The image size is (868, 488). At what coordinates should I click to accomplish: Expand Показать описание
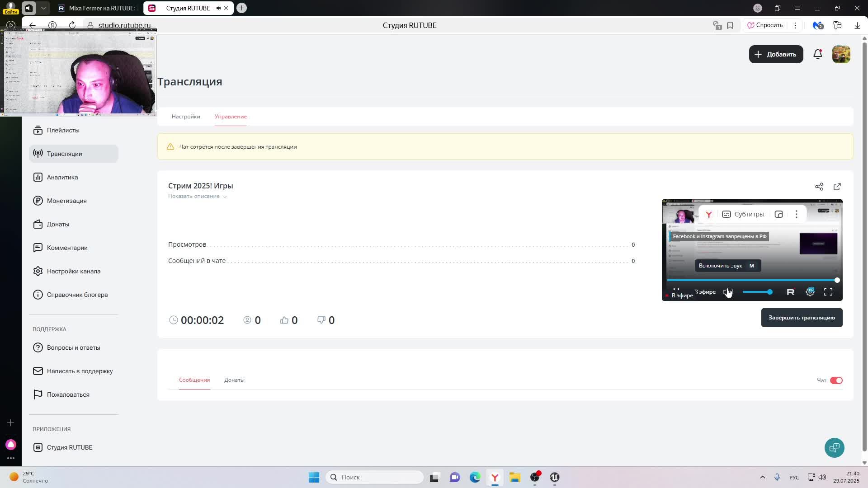[197, 196]
